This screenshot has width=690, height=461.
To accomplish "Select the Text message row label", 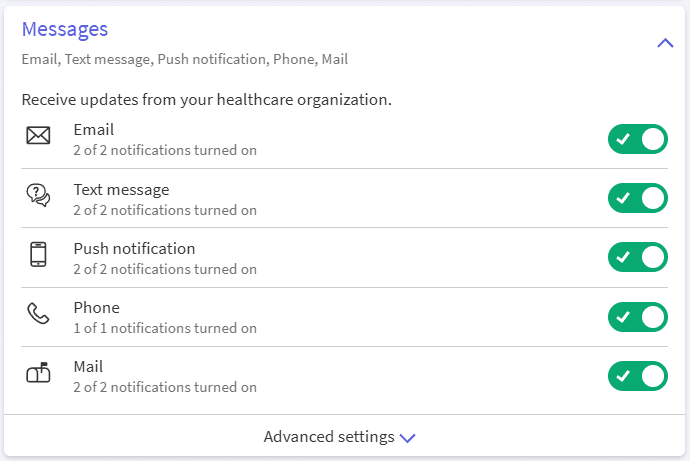I will (121, 189).
